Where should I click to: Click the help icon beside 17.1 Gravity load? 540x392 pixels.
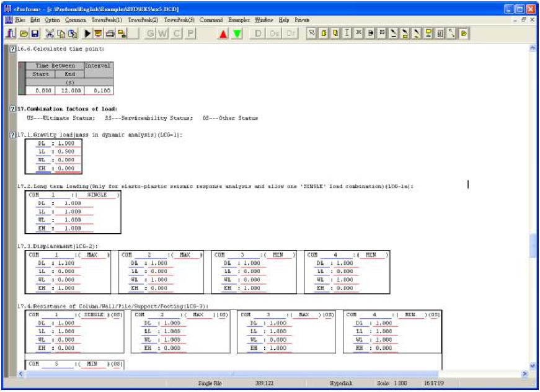[13, 135]
